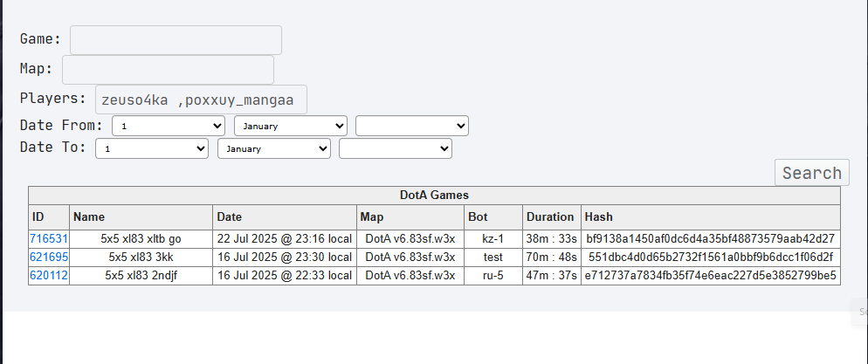This screenshot has width=868, height=364.
Task: Click map cell in 620112 row
Action: (410, 276)
